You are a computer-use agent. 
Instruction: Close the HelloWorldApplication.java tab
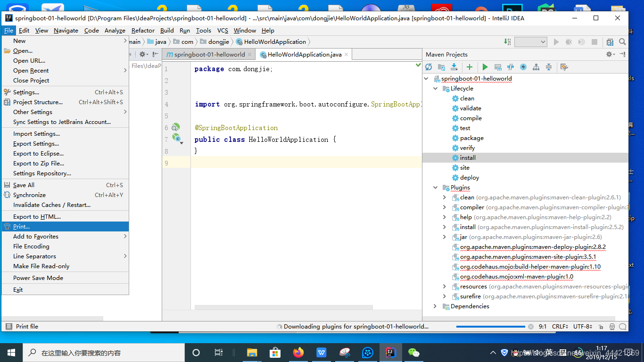[346, 54]
